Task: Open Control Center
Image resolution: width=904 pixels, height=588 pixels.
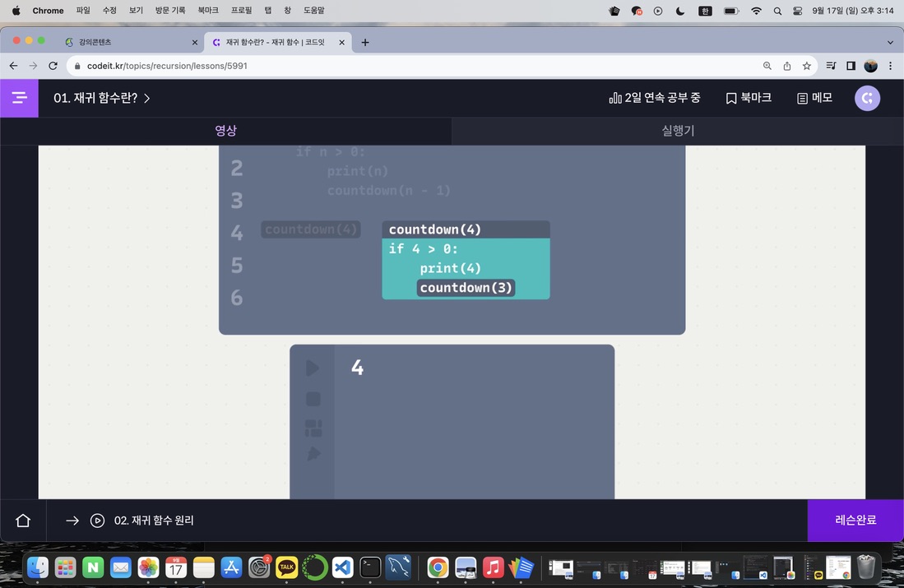Action: [x=798, y=11]
